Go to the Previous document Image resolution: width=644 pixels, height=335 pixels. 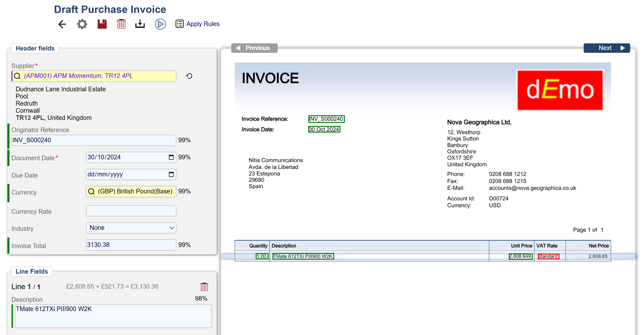[x=254, y=48]
